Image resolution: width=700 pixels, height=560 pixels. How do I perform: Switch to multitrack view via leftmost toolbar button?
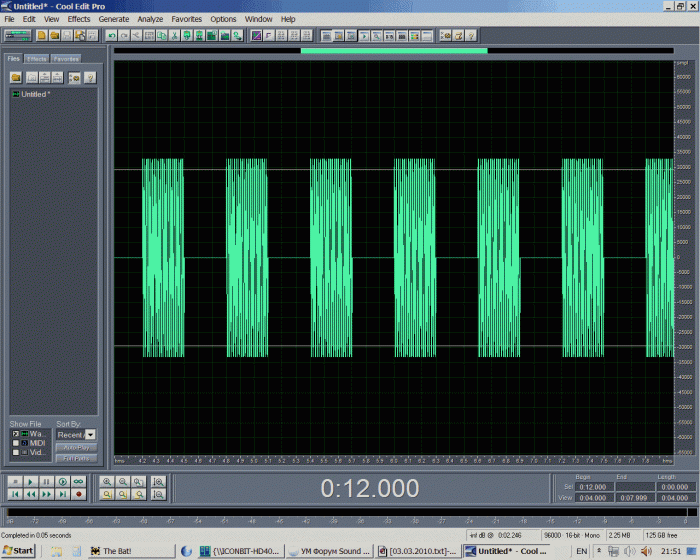point(17,35)
